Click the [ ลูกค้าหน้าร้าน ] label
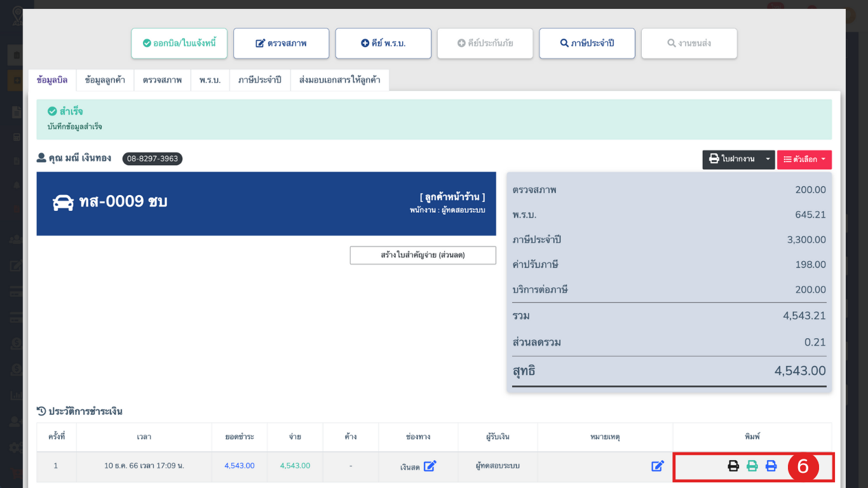Screen dimensions: 868x488 452,197
